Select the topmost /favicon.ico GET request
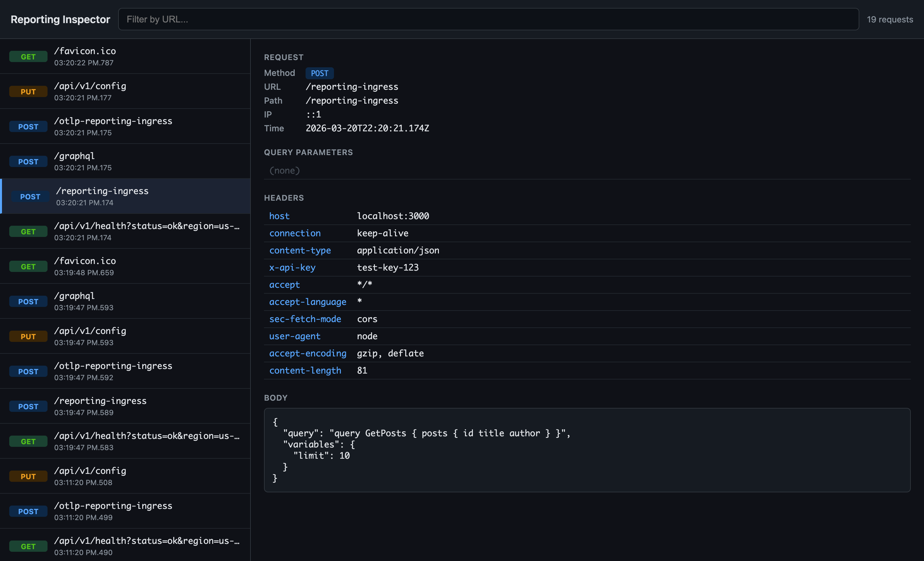The height and width of the screenshot is (561, 924). point(125,56)
